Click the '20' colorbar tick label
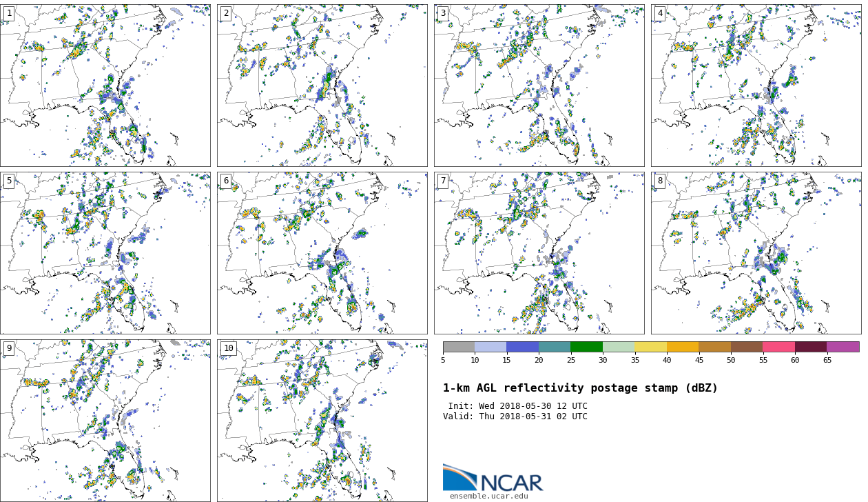 click(x=539, y=360)
